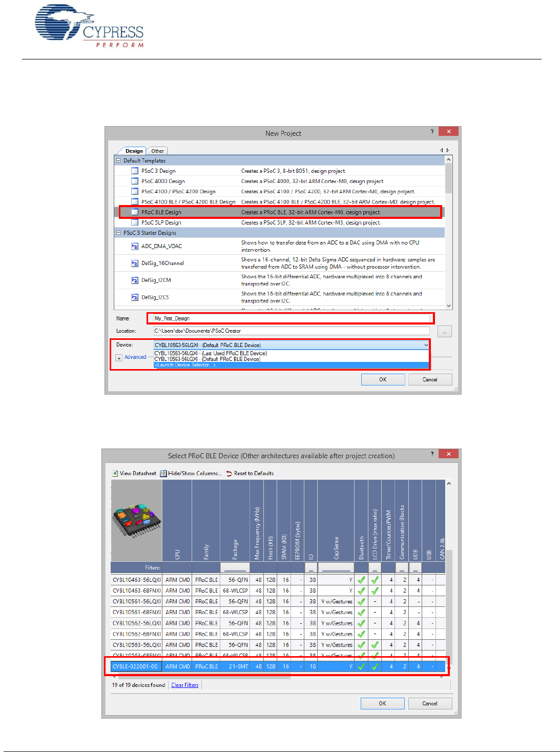Click the Name input field

click(292, 318)
